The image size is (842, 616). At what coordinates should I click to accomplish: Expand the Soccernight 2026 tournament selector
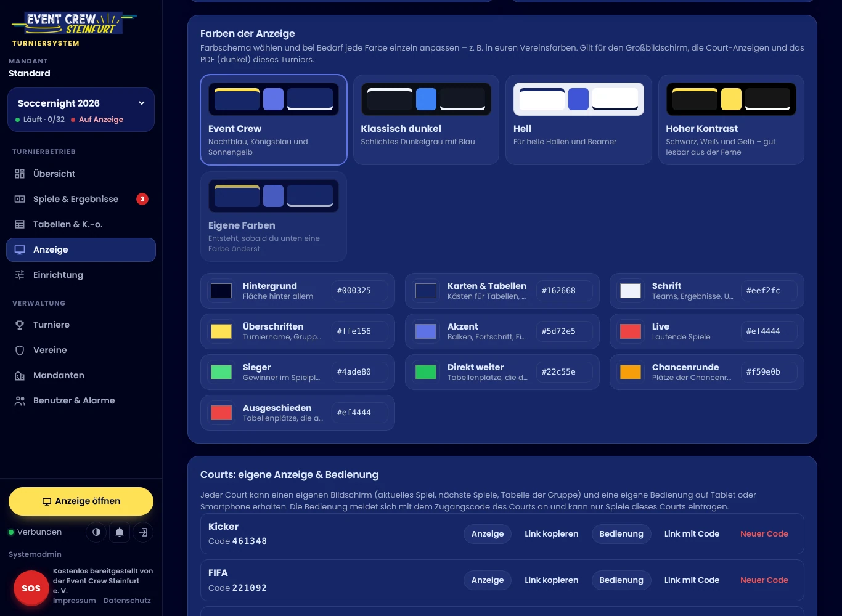[x=81, y=110]
